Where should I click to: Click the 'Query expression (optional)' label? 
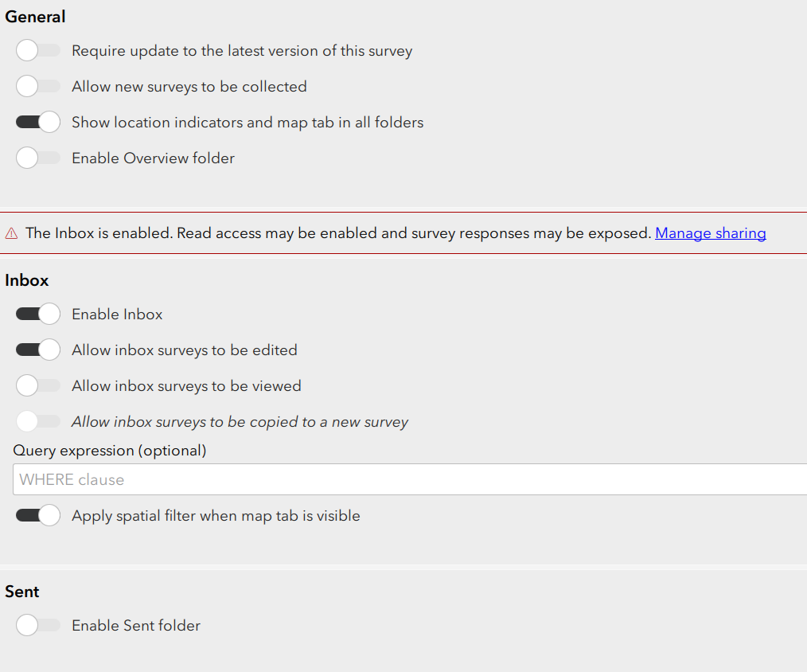pos(110,450)
